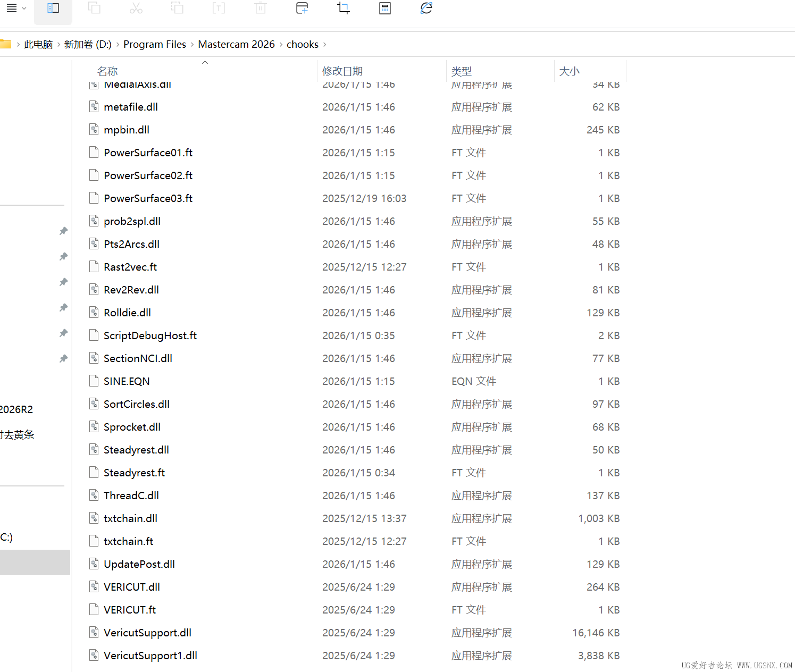Expand the chevron after Mastercam 2026
This screenshot has width=795, height=672.
(x=281, y=45)
